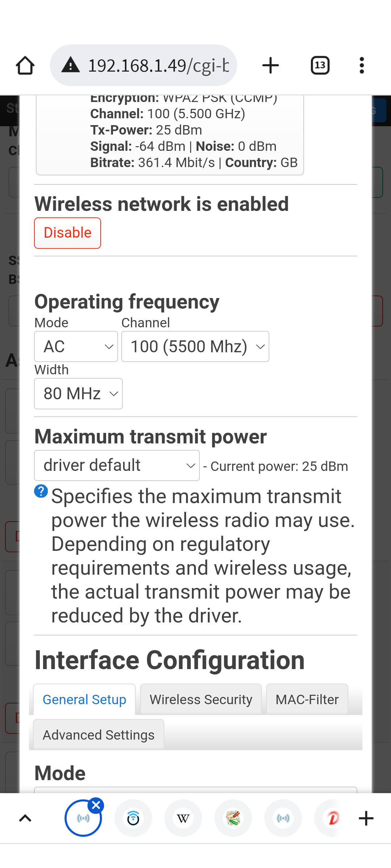Switch to the General Setup tab
This screenshot has width=391, height=868.
pos(84,699)
